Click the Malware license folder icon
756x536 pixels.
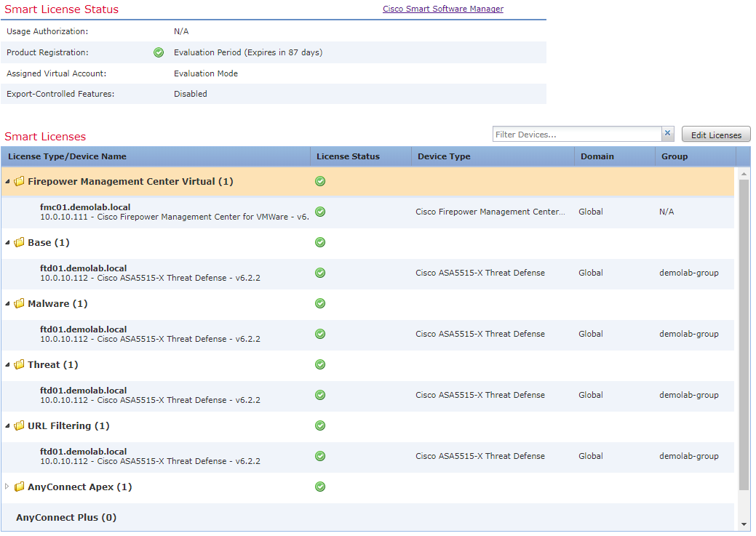[x=20, y=304]
